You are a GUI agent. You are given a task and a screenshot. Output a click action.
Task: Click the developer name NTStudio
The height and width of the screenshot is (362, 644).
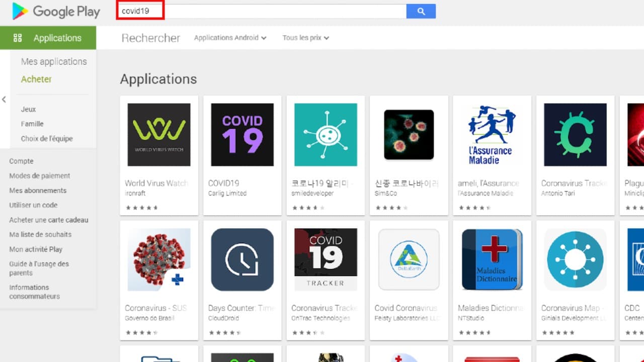472,318
